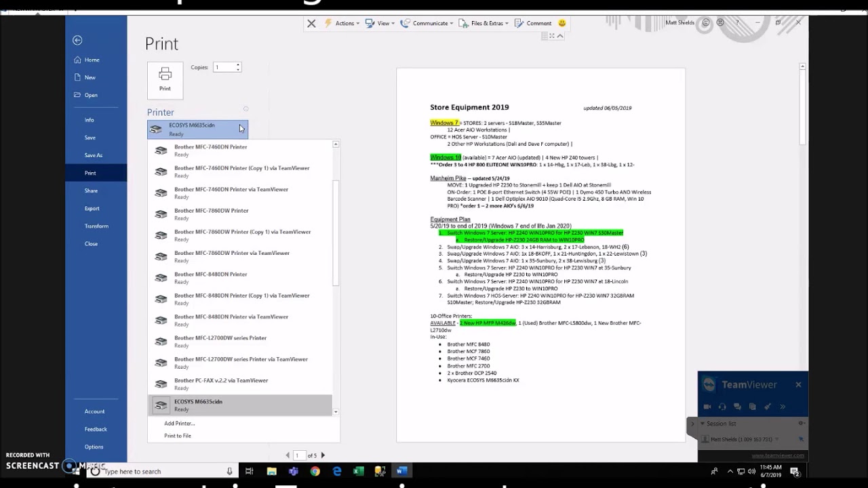Image resolution: width=868 pixels, height=488 pixels.
Task: Collapse the TeamViewer toolbar with the up chevron
Action: point(560,36)
